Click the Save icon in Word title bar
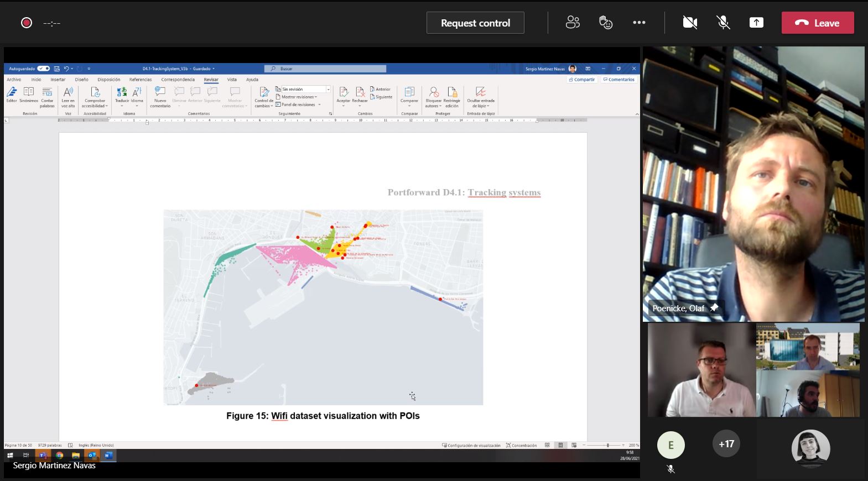 click(56, 69)
